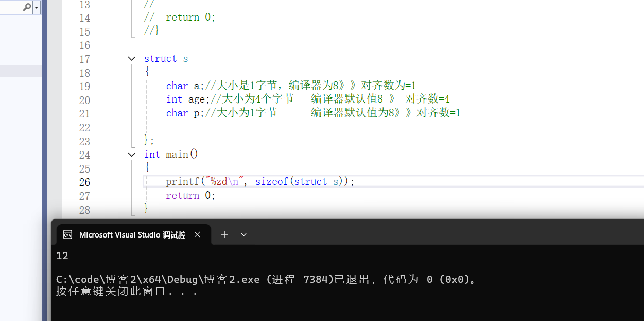Viewport: 644px width, 321px height.
Task: Click the sizeof keyword on line 26
Action: pyautogui.click(x=272, y=181)
